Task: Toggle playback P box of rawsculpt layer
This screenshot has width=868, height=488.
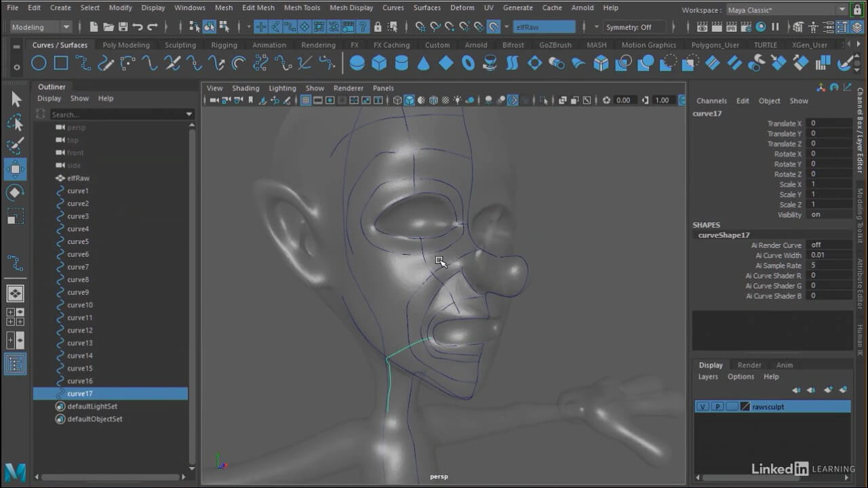Action: [717, 407]
